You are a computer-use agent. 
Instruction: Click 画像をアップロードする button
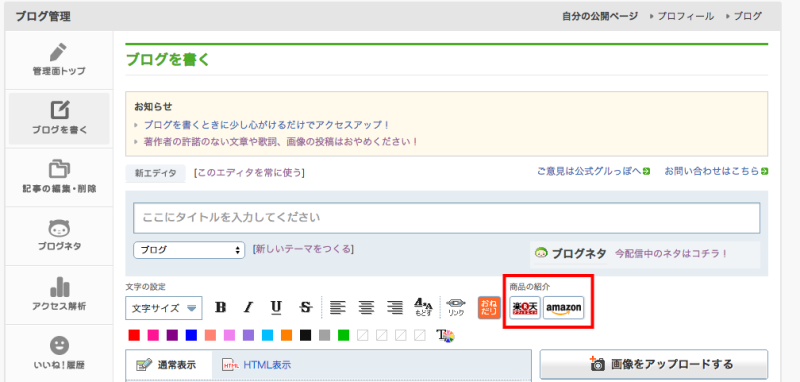coord(654,364)
